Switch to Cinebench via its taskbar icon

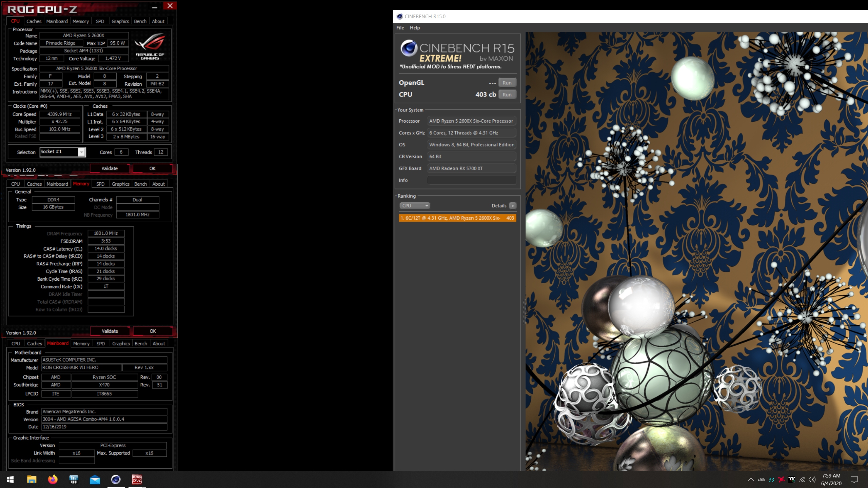(116, 480)
